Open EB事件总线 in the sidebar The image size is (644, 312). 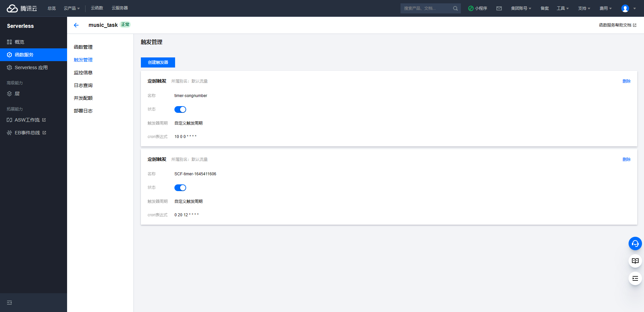(34, 133)
